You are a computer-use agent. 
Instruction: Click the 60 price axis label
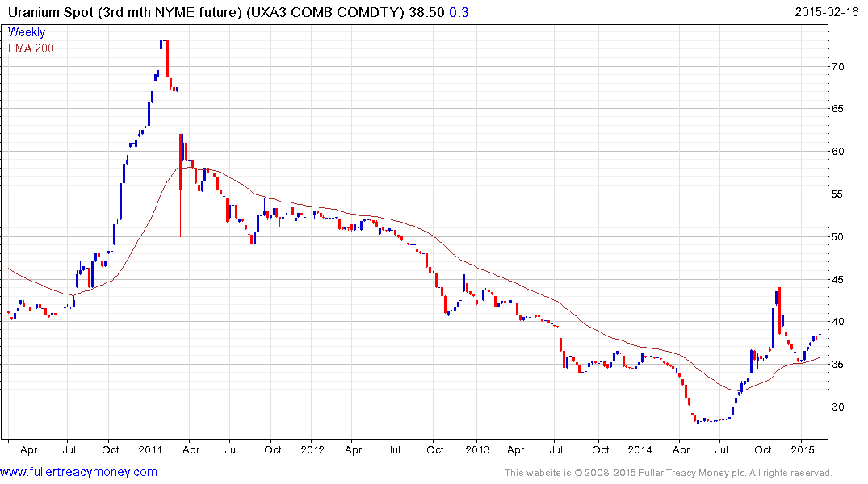coord(837,151)
